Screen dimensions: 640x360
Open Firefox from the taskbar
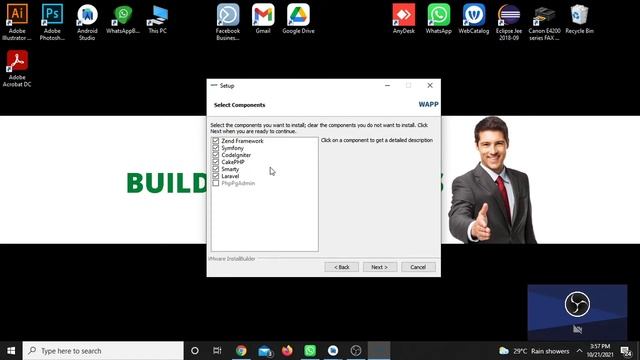point(287,351)
